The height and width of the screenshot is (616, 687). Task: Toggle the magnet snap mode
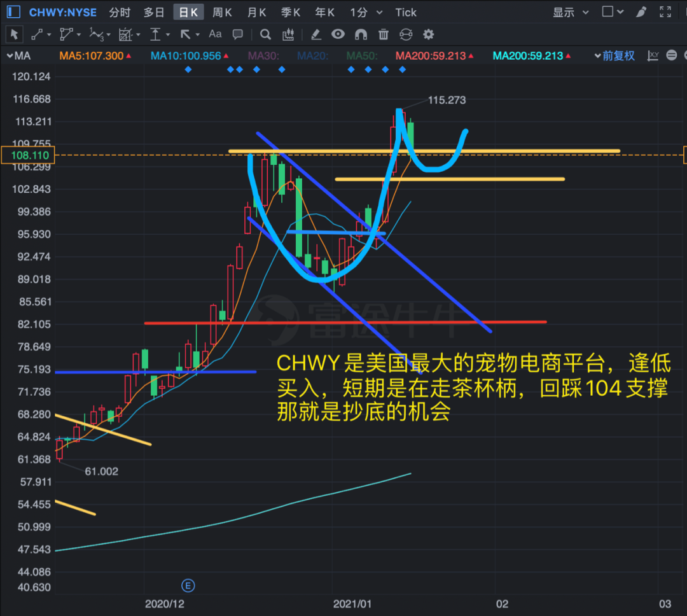(361, 34)
